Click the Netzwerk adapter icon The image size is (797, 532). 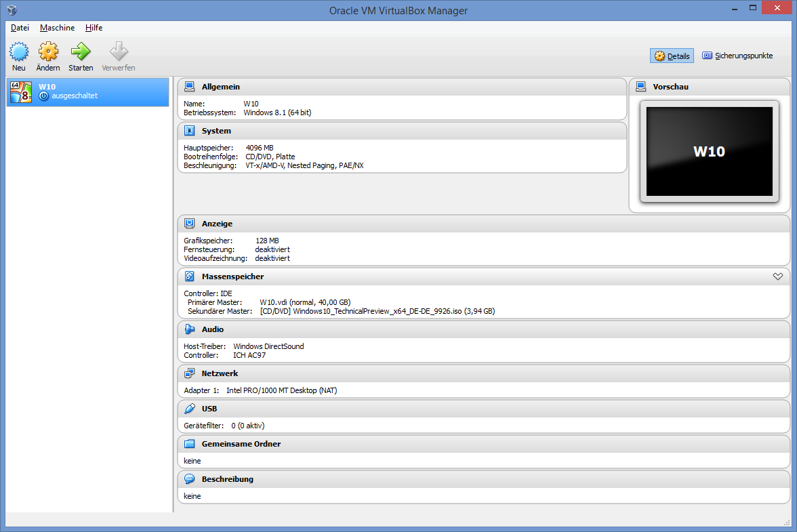190,373
